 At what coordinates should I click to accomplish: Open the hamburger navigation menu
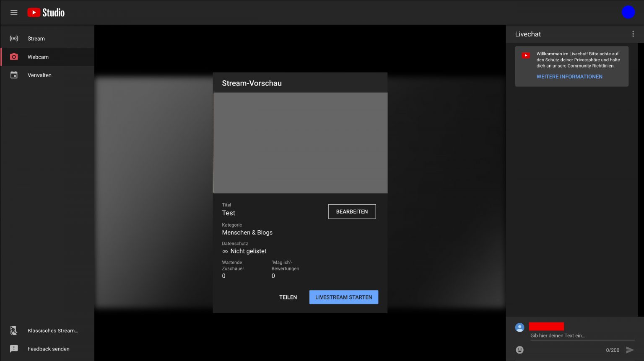point(14,13)
